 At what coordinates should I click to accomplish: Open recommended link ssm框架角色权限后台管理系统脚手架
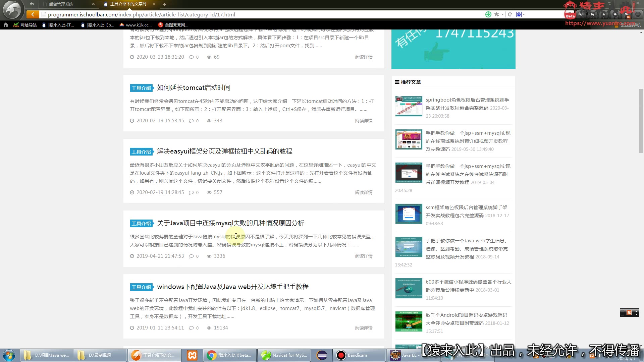466,212
